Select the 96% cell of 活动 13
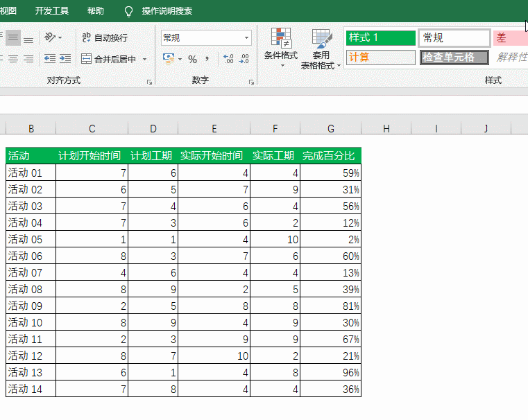 331,372
